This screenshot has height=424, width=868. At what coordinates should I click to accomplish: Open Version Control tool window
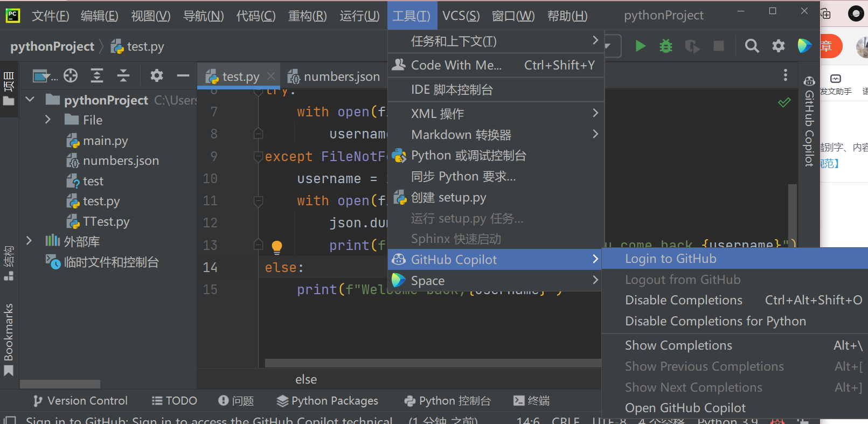coord(80,400)
